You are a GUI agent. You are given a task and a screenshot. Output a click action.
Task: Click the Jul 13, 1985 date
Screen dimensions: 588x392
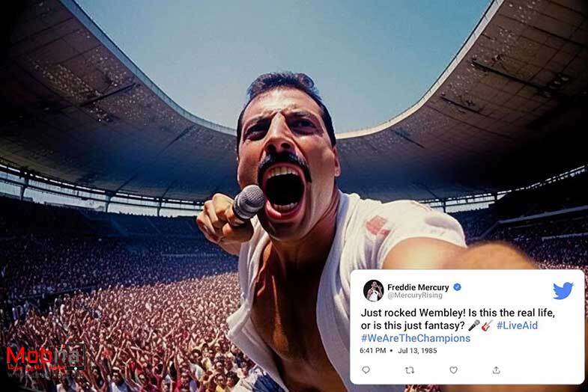tap(417, 351)
